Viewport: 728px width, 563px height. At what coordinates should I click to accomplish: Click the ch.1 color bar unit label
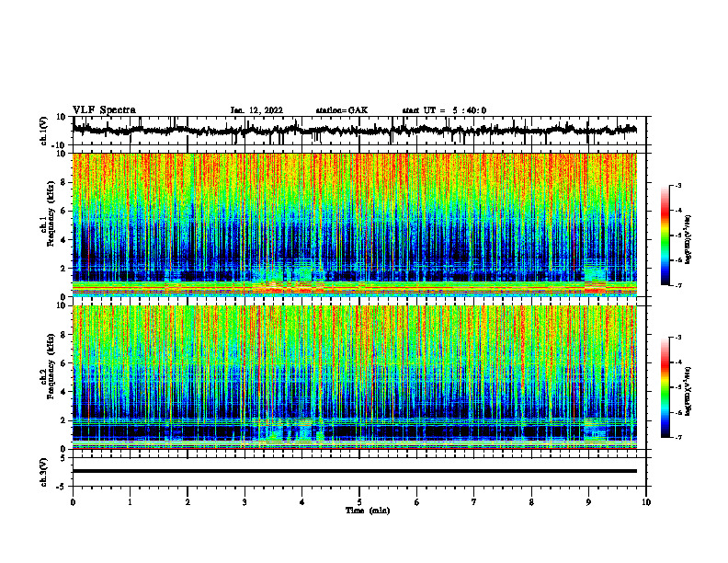coord(688,240)
